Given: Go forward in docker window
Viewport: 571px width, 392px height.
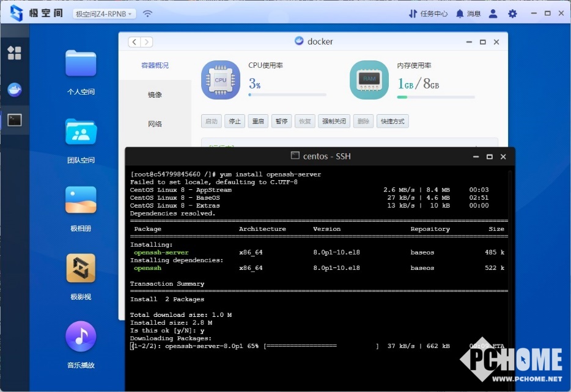Looking at the screenshot, I should click(x=146, y=42).
